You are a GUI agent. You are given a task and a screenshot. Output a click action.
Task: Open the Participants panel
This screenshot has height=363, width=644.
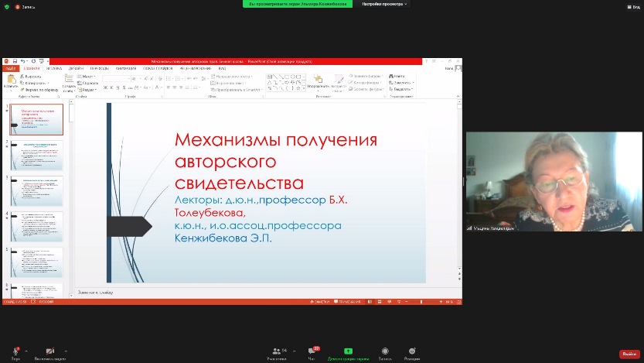[x=275, y=352]
